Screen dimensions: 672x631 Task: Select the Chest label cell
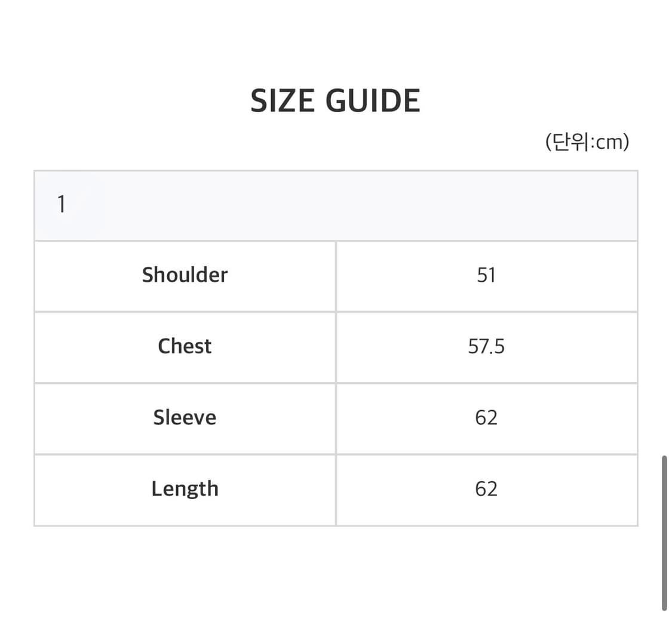click(185, 346)
